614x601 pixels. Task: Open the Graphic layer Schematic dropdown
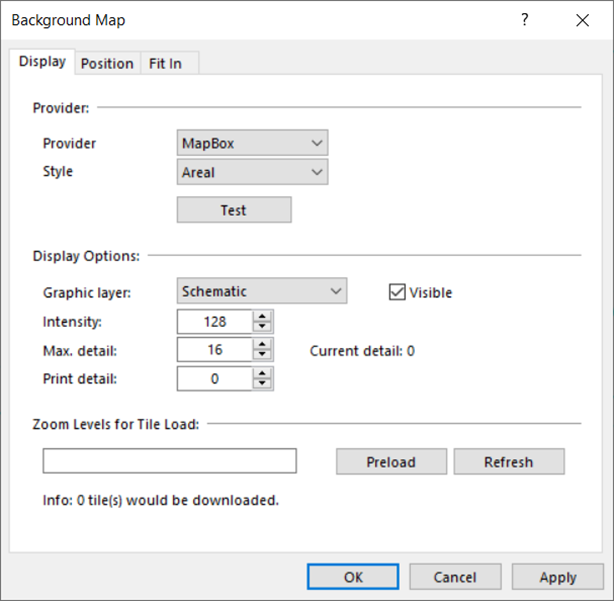click(x=261, y=291)
